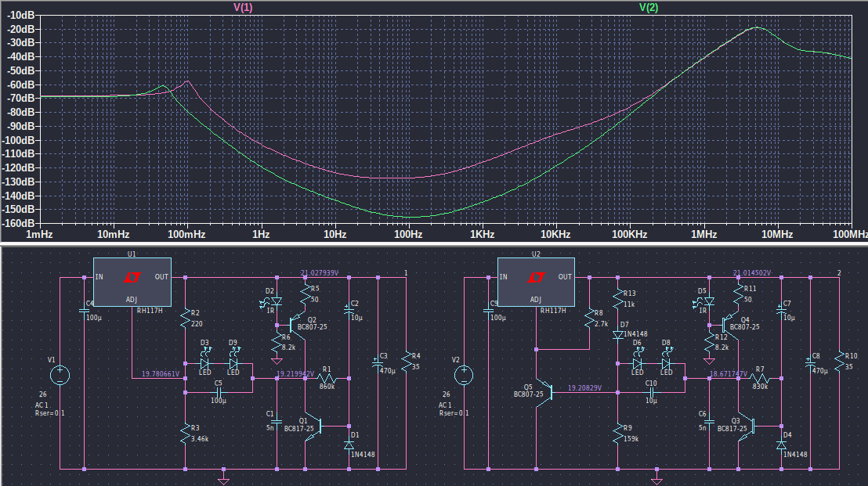Select the R12 8.2k resistor symbol

pyautogui.click(x=710, y=344)
